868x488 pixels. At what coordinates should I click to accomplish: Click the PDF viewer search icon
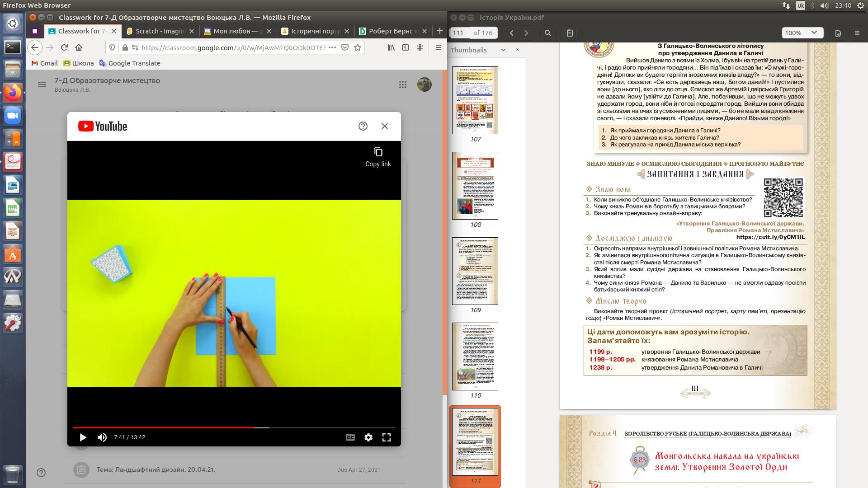(547, 33)
